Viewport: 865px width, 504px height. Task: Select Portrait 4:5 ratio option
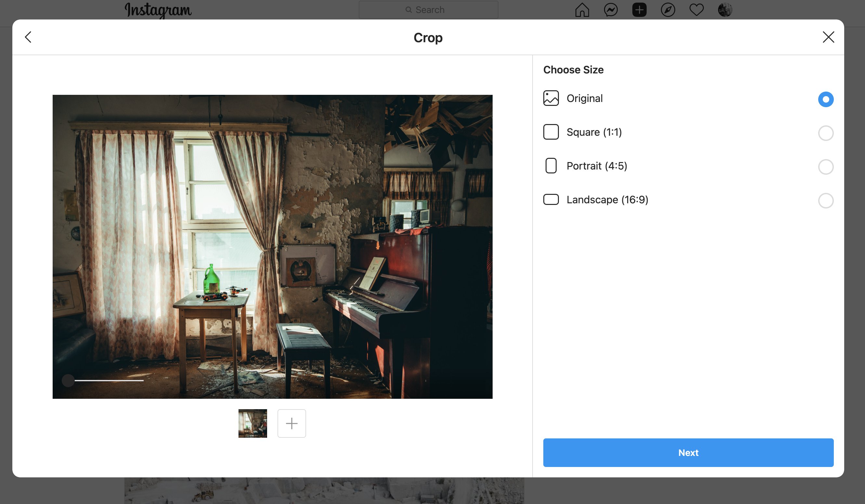click(x=825, y=166)
